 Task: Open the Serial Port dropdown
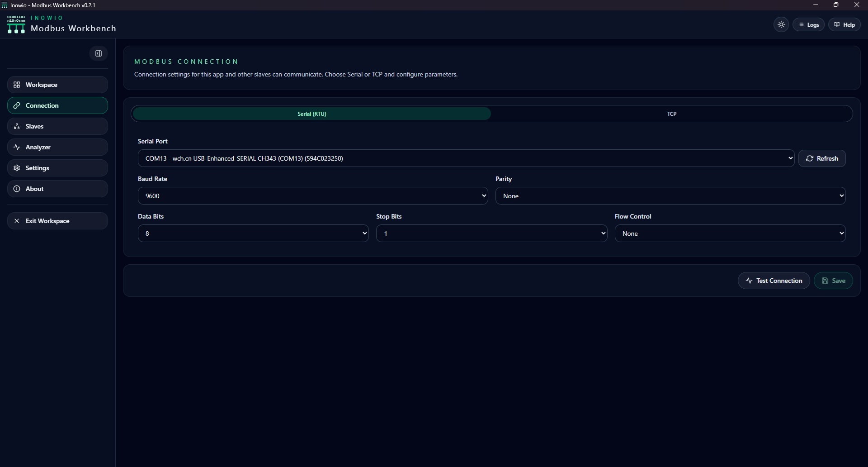coord(466,158)
